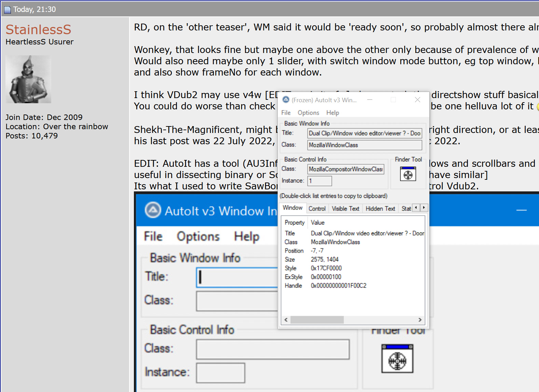Click the Instance field showing 1
Image resolution: width=539 pixels, height=392 pixels.
(319, 181)
